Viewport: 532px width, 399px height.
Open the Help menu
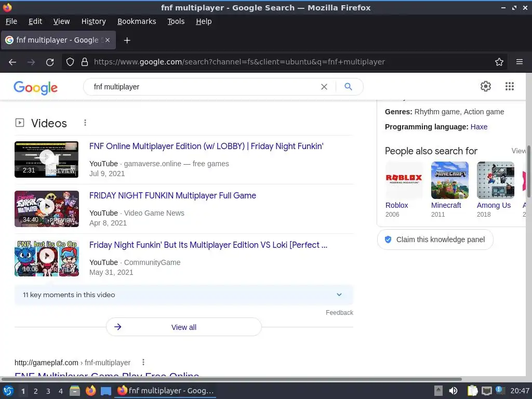click(x=204, y=21)
